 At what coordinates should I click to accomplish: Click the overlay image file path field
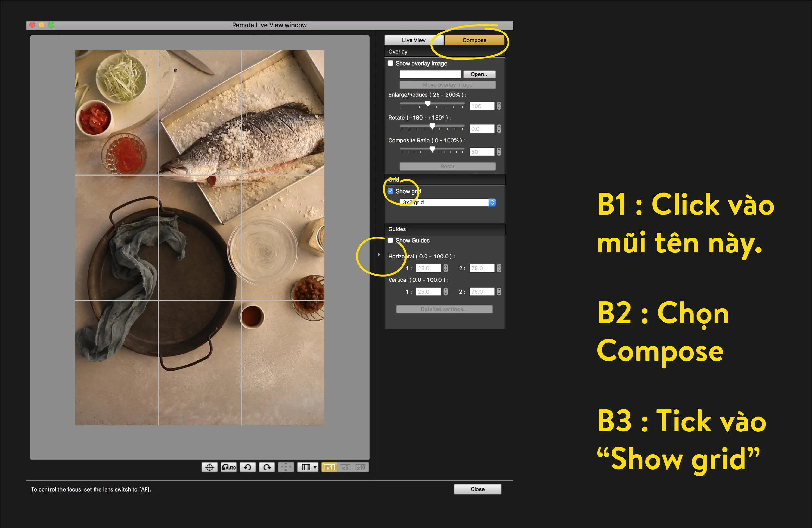[430, 74]
